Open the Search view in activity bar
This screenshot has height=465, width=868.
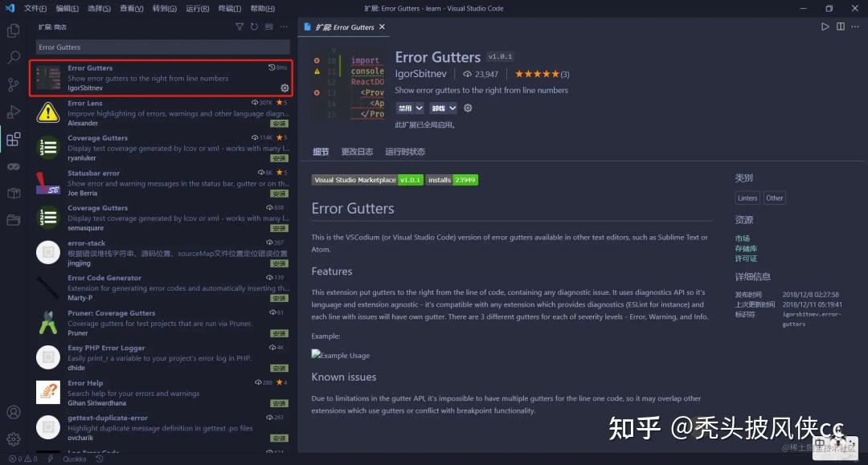click(x=14, y=57)
